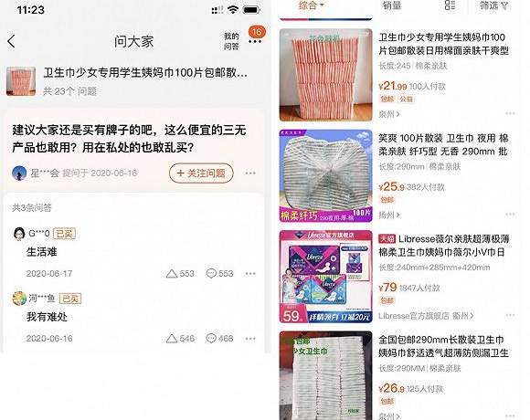Click the 关注问题 follow button
This screenshot has height=420, width=530.
(201, 173)
